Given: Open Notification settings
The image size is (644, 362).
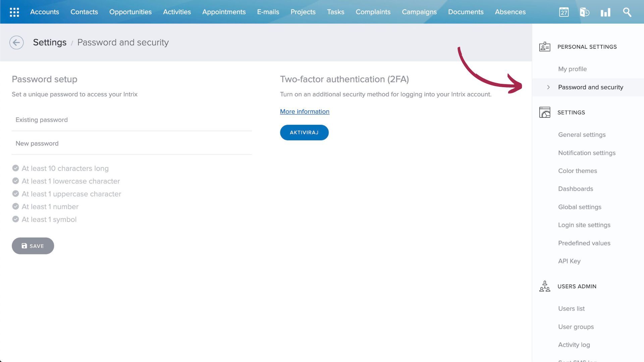Looking at the screenshot, I should [x=587, y=153].
